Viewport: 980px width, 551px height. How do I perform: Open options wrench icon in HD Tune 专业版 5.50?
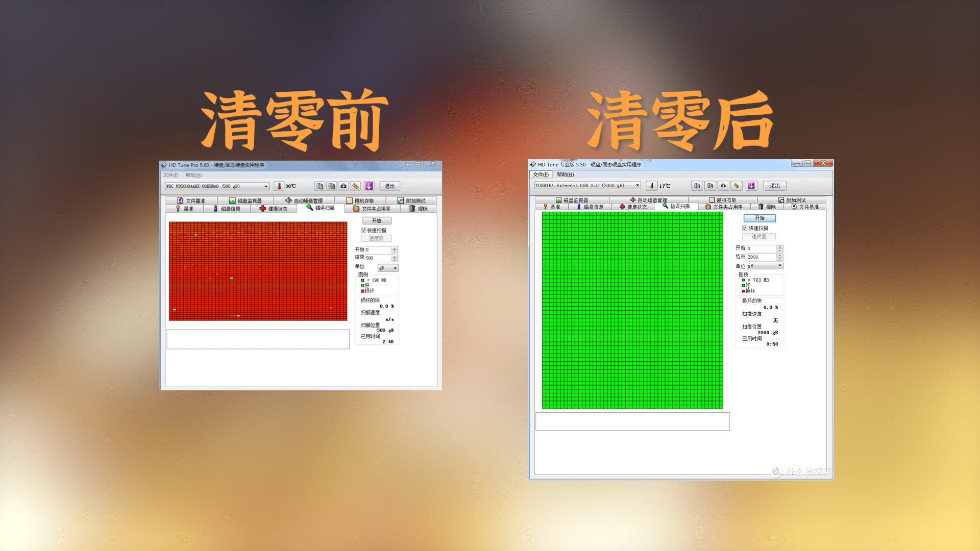click(x=736, y=186)
